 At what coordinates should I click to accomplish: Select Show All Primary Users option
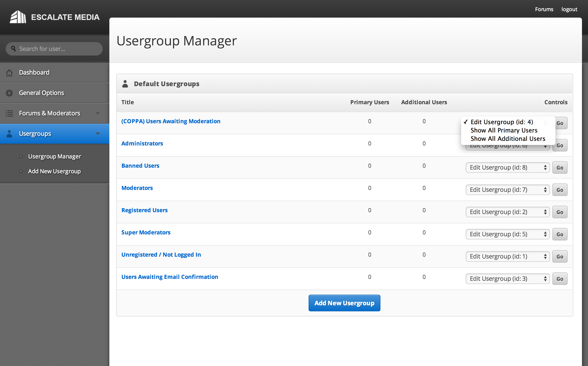[x=504, y=130]
